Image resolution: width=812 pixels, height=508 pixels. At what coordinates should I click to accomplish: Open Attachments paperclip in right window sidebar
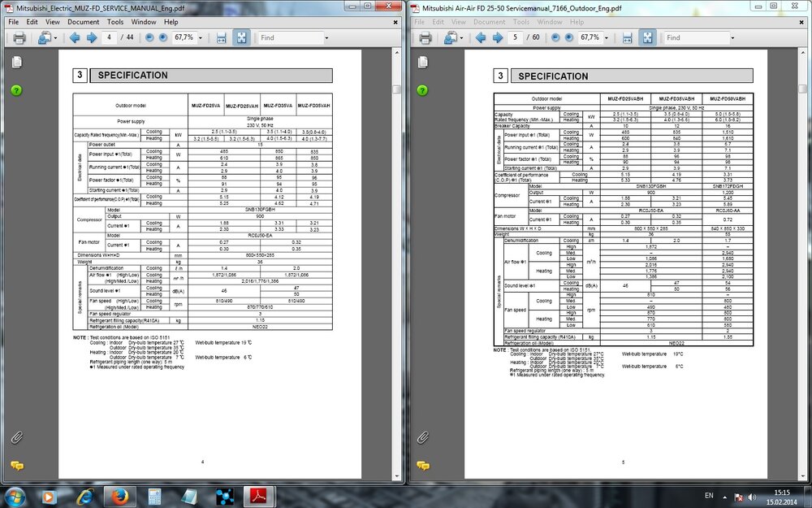(422, 438)
